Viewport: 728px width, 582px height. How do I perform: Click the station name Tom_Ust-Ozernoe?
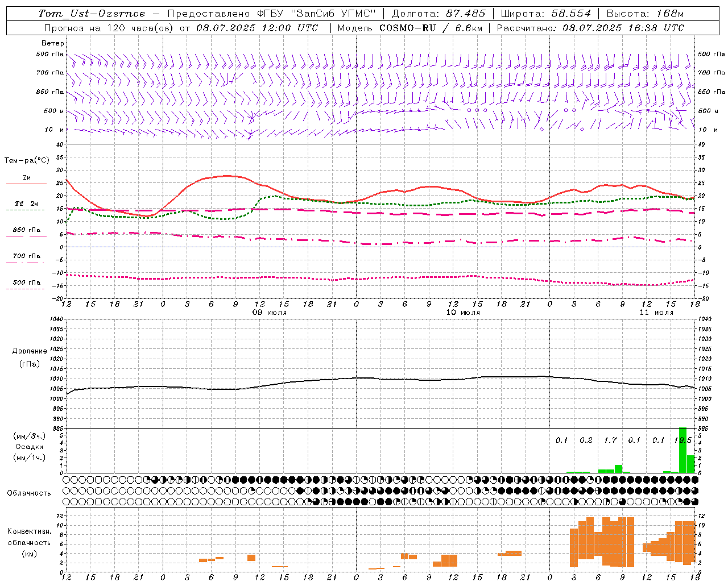pyautogui.click(x=92, y=14)
